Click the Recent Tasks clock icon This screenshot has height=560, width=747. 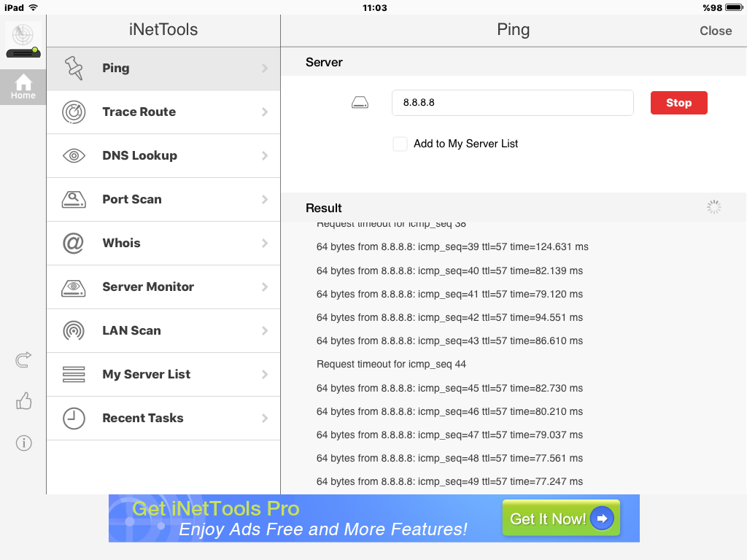74,419
